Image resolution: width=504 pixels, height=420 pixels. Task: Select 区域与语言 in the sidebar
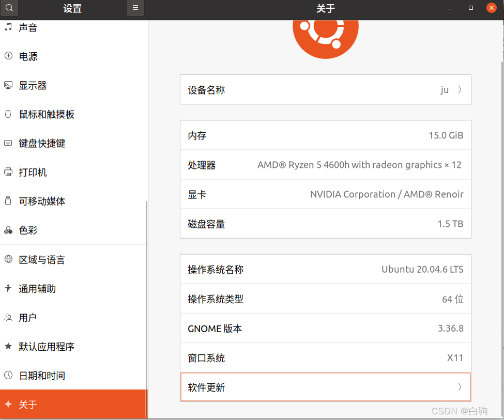[x=73, y=260]
